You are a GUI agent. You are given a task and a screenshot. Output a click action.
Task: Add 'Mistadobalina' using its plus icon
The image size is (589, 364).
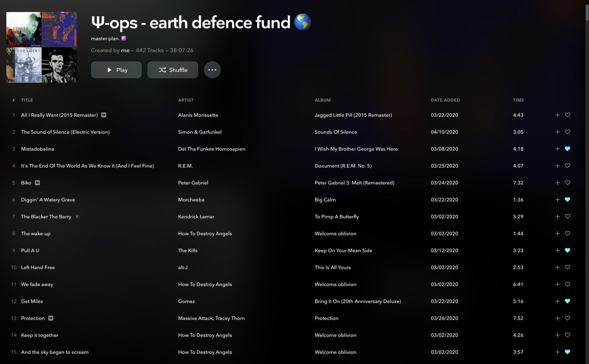tap(557, 149)
